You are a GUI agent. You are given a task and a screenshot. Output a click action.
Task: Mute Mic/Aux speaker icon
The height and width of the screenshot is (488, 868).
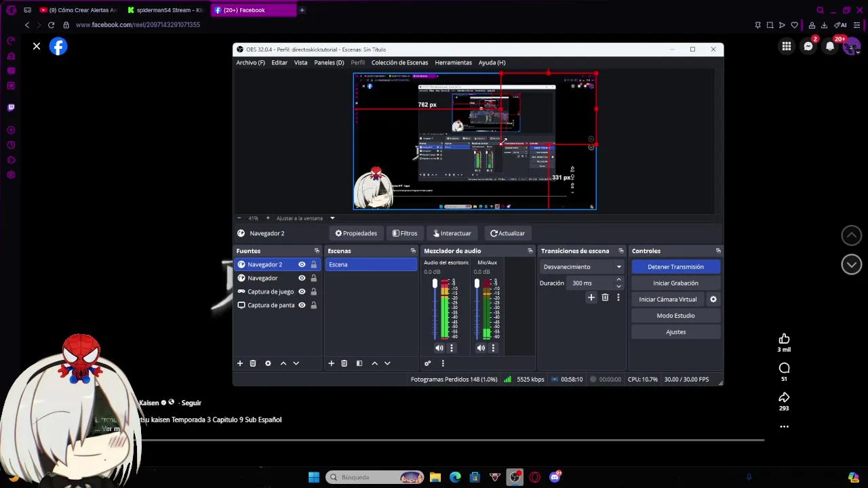pyautogui.click(x=481, y=348)
